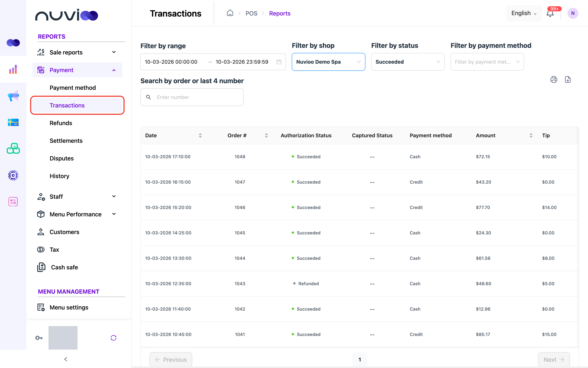Expand the Menu Performance section
The height and width of the screenshot is (368, 588).
click(77, 214)
